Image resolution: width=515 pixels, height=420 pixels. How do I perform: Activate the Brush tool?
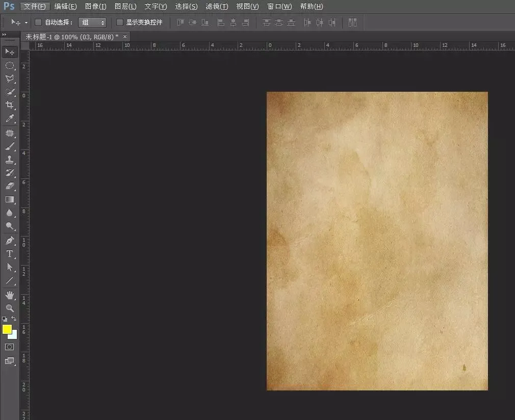pyautogui.click(x=10, y=146)
